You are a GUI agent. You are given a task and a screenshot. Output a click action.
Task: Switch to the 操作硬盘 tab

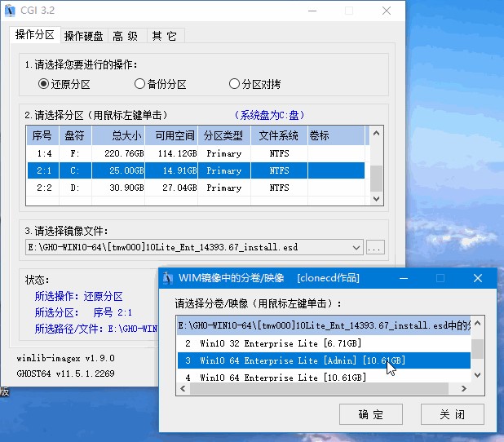point(83,36)
